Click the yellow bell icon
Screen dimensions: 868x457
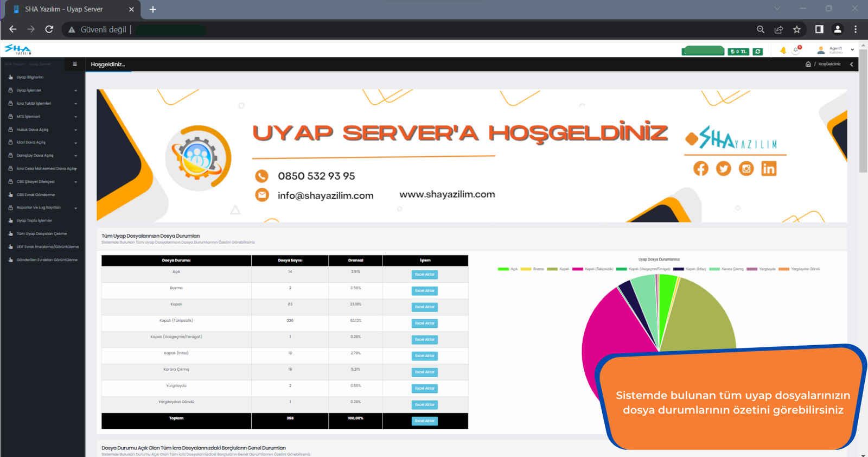[x=783, y=50]
